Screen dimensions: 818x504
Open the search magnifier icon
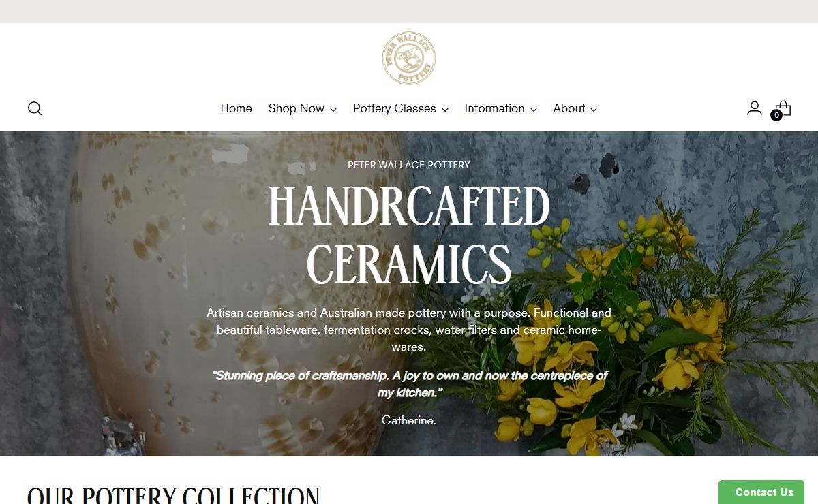click(x=35, y=108)
